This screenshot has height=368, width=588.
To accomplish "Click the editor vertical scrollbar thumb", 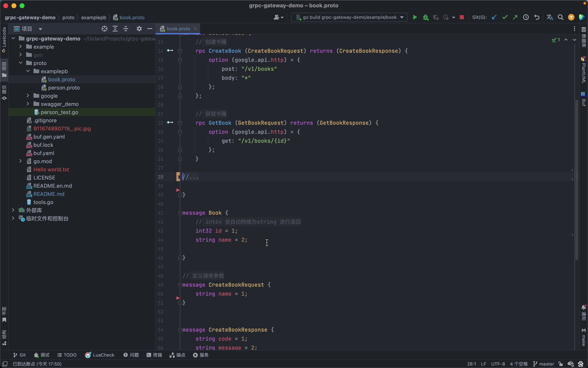I will [577, 180].
